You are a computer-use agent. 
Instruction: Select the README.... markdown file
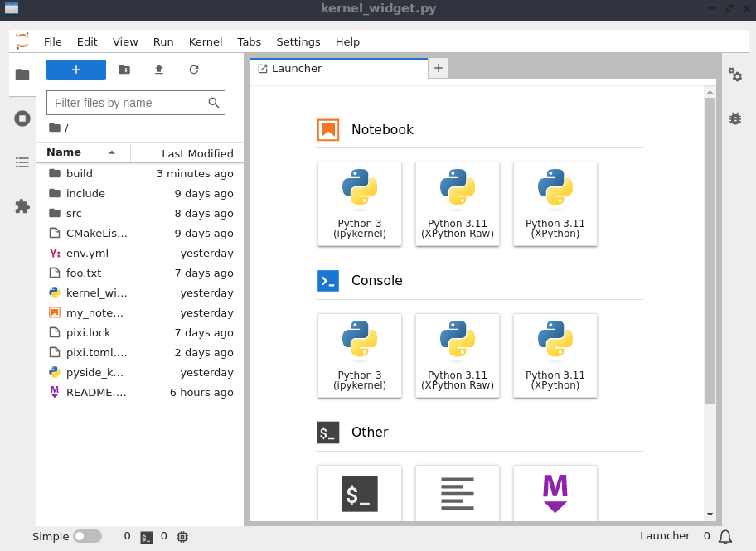pos(140,393)
